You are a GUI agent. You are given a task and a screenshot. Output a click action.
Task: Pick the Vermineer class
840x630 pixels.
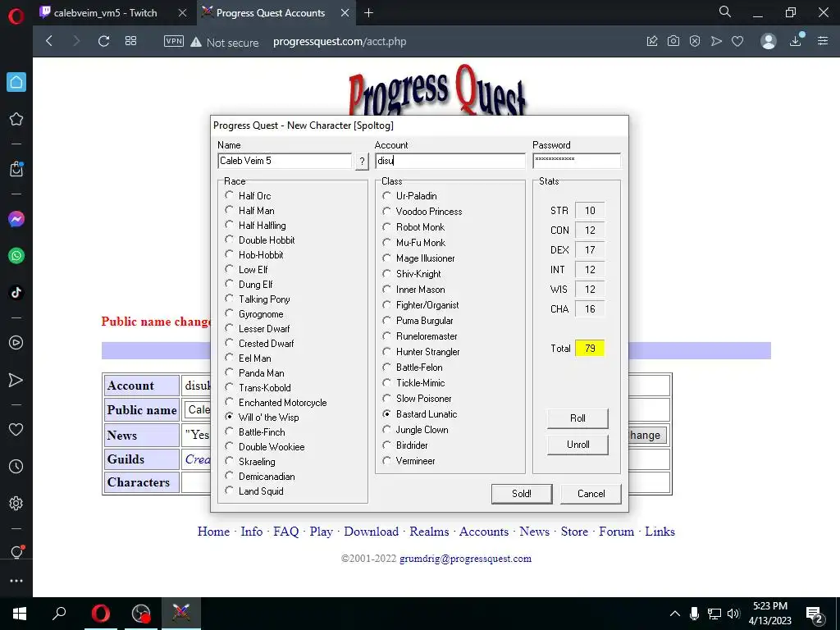pos(410,461)
